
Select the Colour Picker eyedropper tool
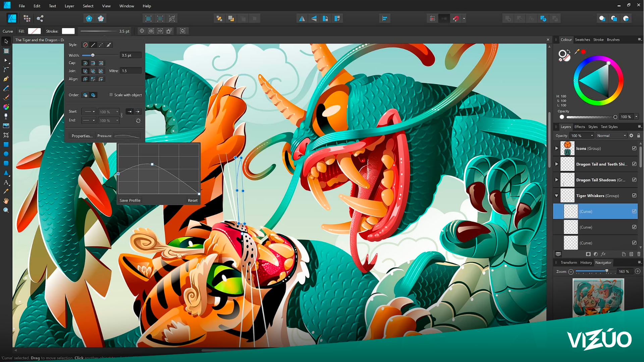[x=6, y=191]
